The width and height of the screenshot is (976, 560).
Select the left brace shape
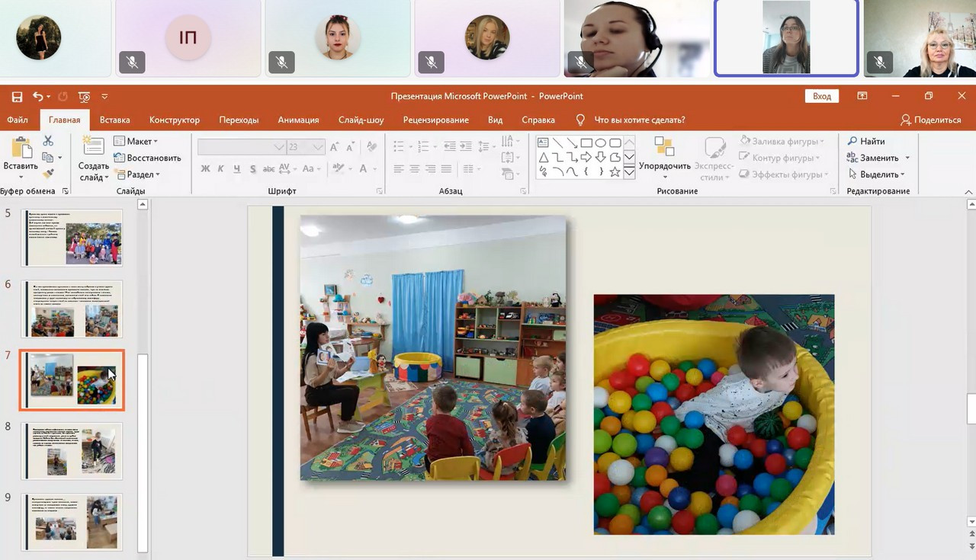[x=586, y=171]
